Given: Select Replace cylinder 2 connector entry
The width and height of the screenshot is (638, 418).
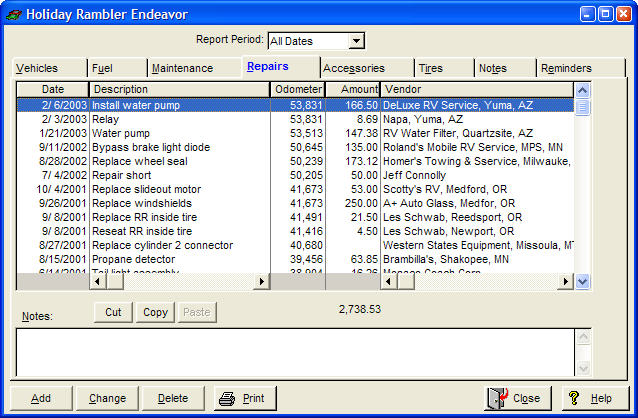Looking at the screenshot, I should click(295, 245).
